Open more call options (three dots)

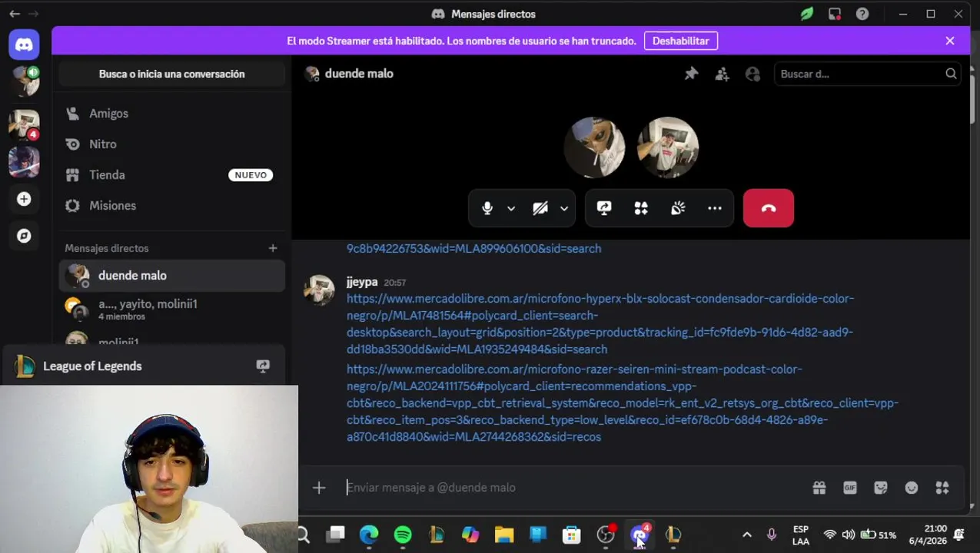point(715,208)
